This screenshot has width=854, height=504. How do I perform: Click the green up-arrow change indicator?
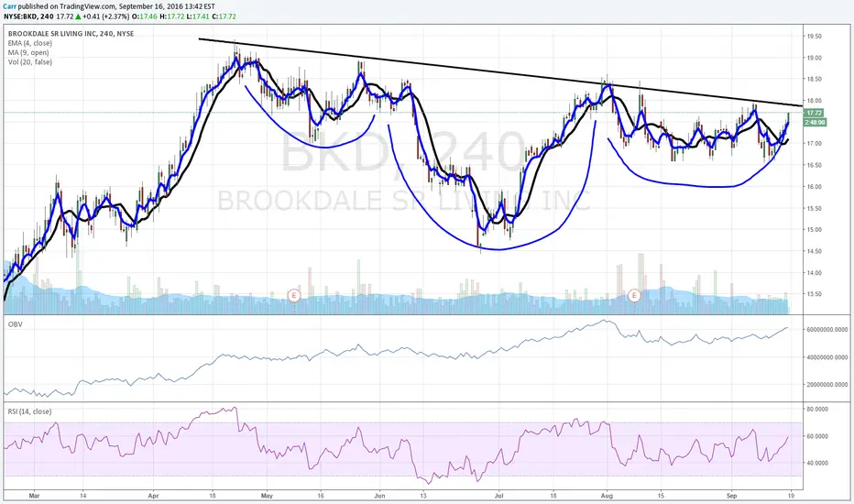tap(78, 16)
